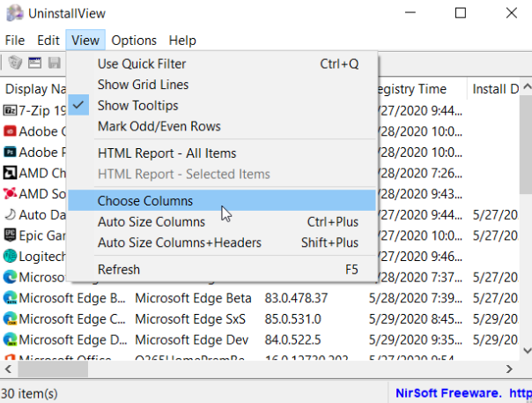The height and width of the screenshot is (403, 532).
Task: Click the save floppy disk toolbar icon
Action: 55,63
